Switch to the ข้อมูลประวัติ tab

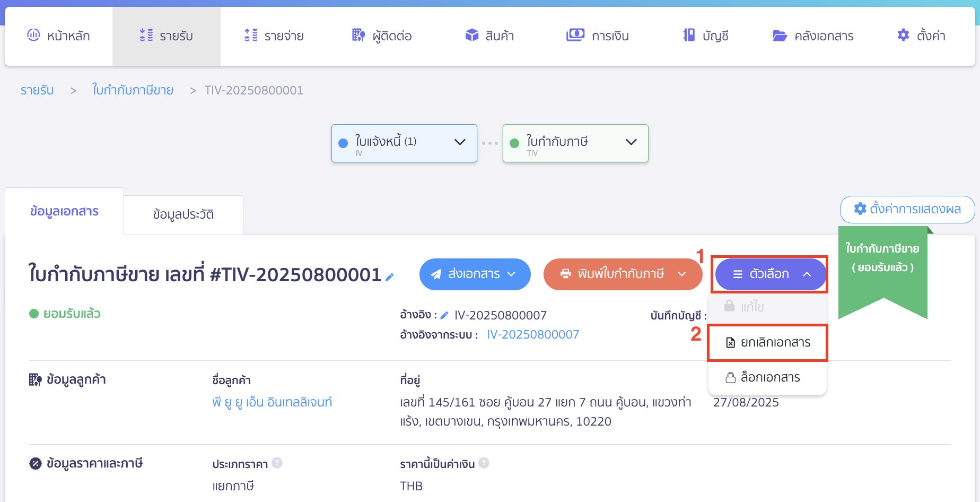183,214
